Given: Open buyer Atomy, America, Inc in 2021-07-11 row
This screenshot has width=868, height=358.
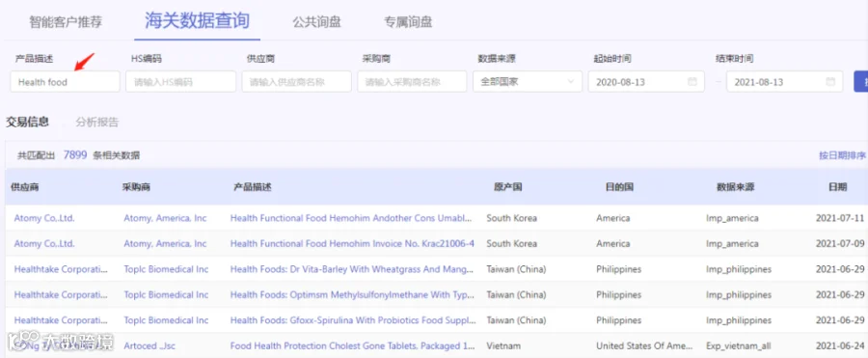Looking at the screenshot, I should pyautogui.click(x=165, y=218).
